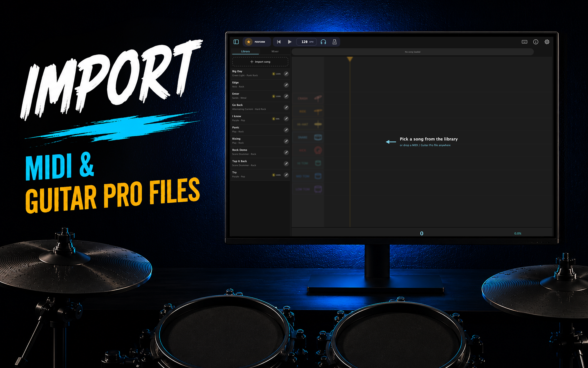Select the Big Day song
Viewport: 588px width, 368px height.
pyautogui.click(x=260, y=74)
